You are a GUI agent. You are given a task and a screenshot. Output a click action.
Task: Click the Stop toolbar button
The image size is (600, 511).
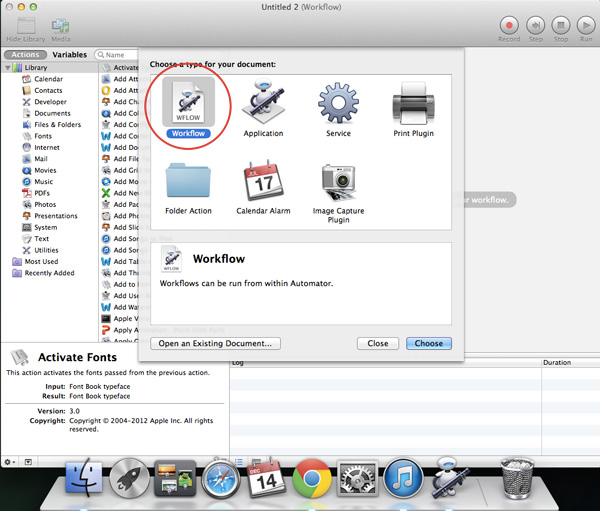coord(561,29)
